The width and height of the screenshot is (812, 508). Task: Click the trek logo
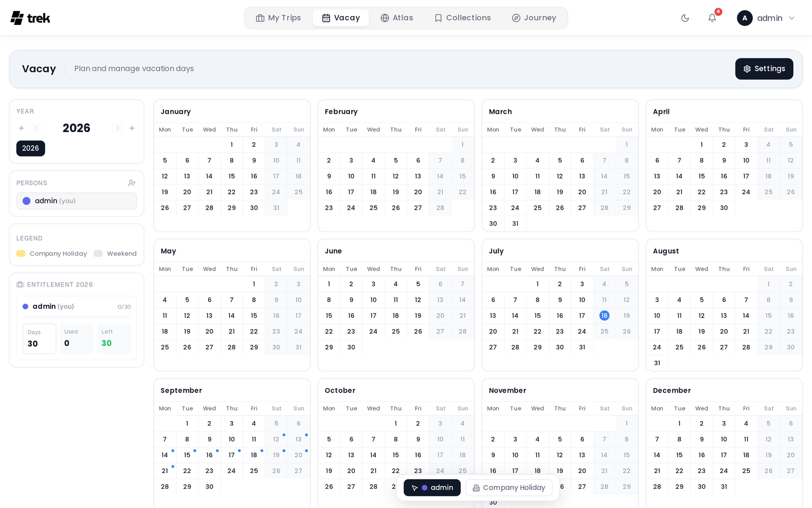point(30,18)
